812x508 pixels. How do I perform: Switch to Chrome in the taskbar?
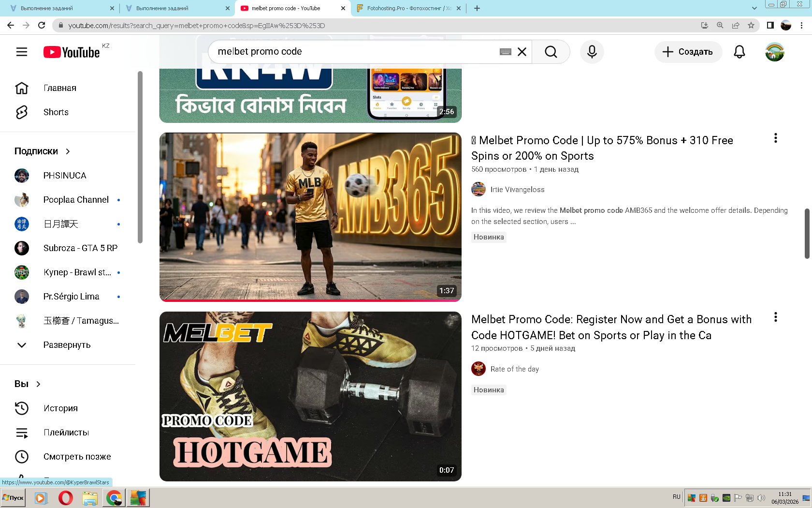click(x=114, y=498)
